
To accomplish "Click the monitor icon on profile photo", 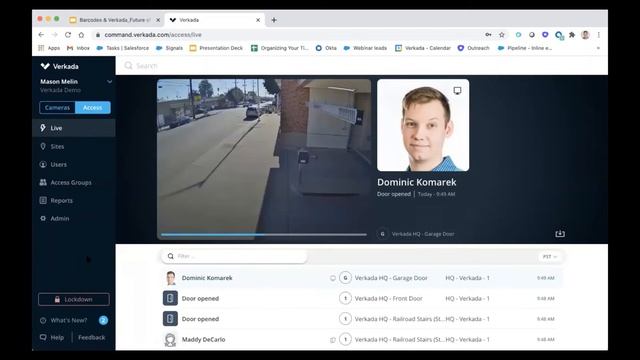I will (x=457, y=91).
